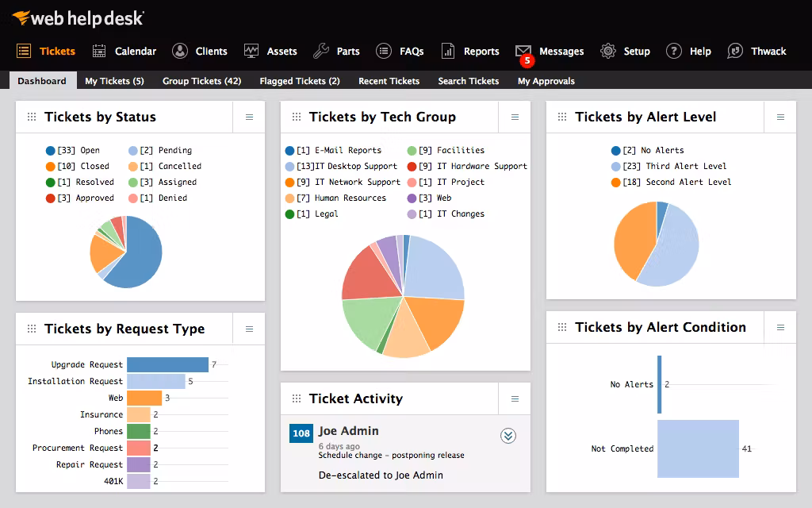Click the FAQs list icon
The image size is (812, 508).
tap(384, 51)
